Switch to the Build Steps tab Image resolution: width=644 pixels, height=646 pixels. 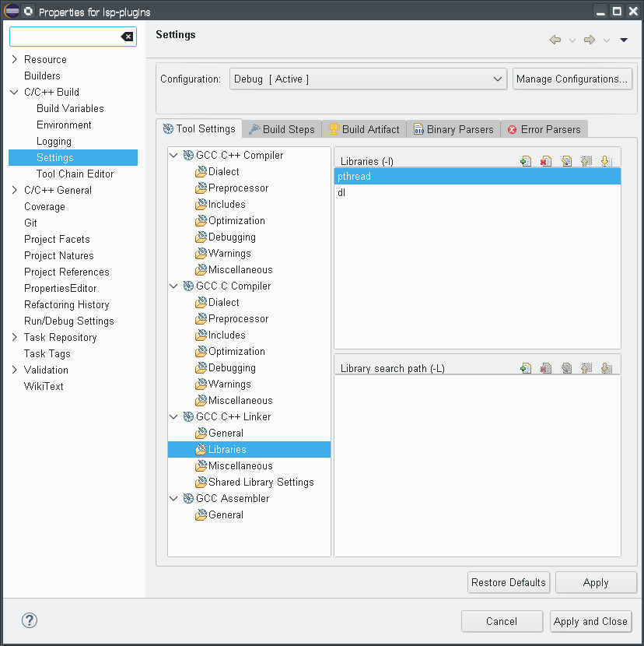point(281,129)
